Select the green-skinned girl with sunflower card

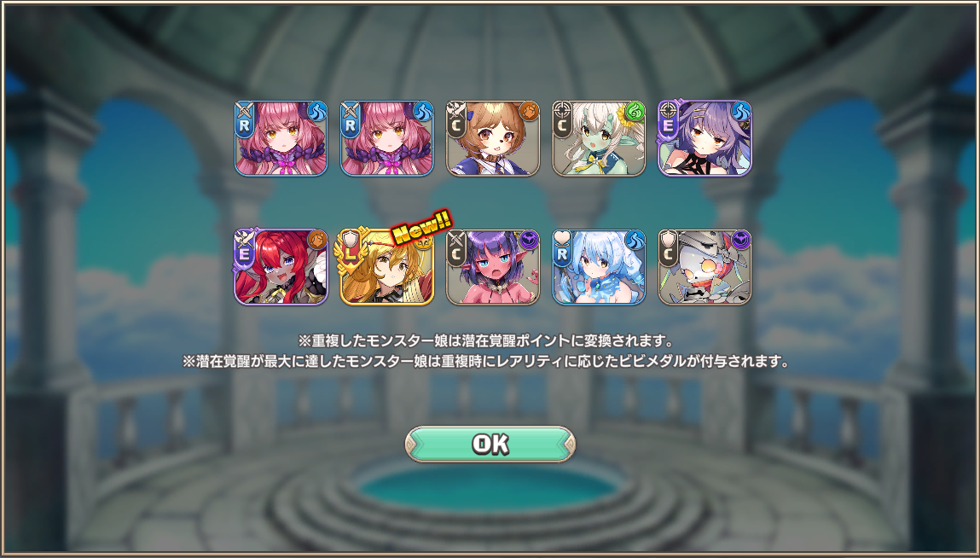[x=599, y=138]
